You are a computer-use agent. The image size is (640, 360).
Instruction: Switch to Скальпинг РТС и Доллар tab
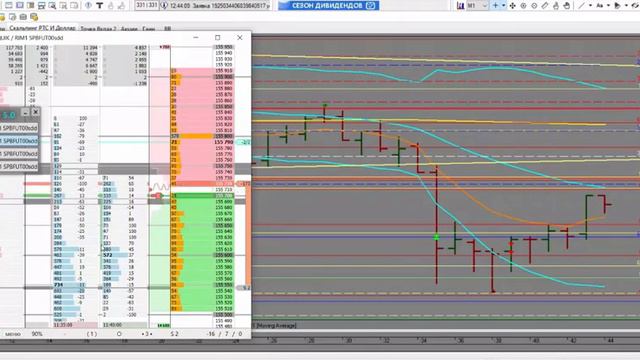pyautogui.click(x=42, y=29)
